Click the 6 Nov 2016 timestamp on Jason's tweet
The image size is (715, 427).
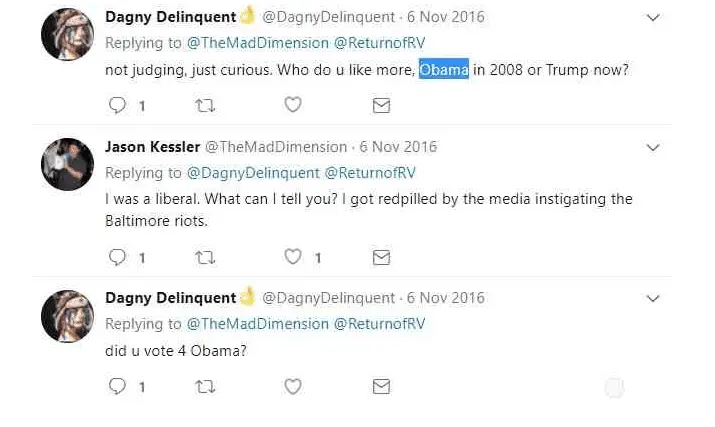(398, 147)
